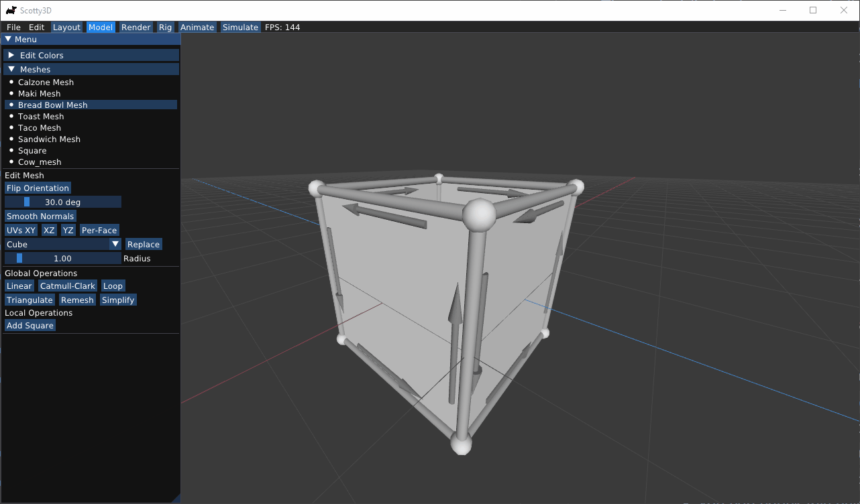Click the Triangulate button
This screenshot has width=860, height=504.
point(30,300)
